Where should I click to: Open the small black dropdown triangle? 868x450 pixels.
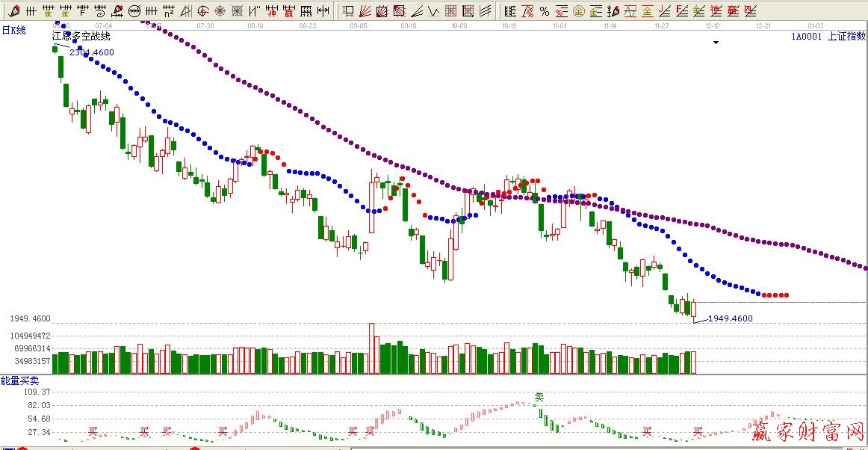[716, 43]
